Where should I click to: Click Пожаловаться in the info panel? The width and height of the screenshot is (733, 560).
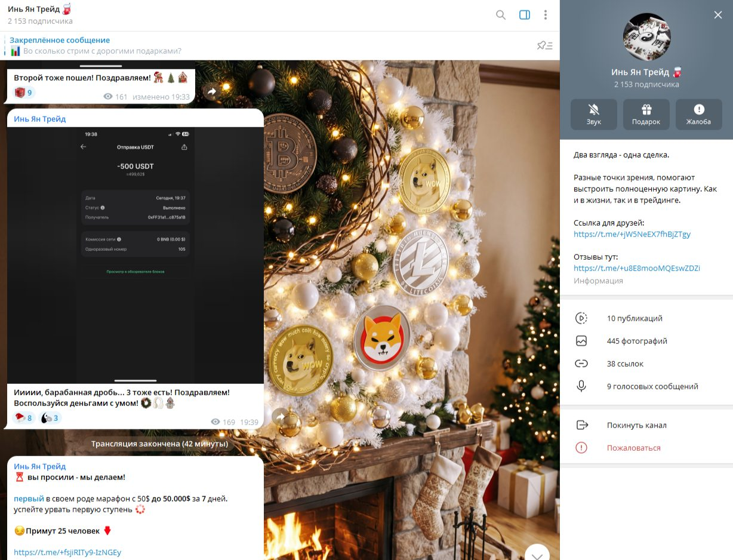click(646, 448)
